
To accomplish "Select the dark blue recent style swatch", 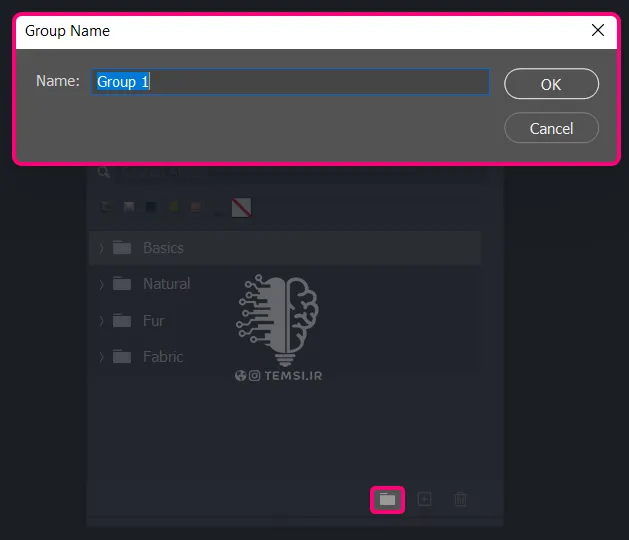I will (x=151, y=207).
